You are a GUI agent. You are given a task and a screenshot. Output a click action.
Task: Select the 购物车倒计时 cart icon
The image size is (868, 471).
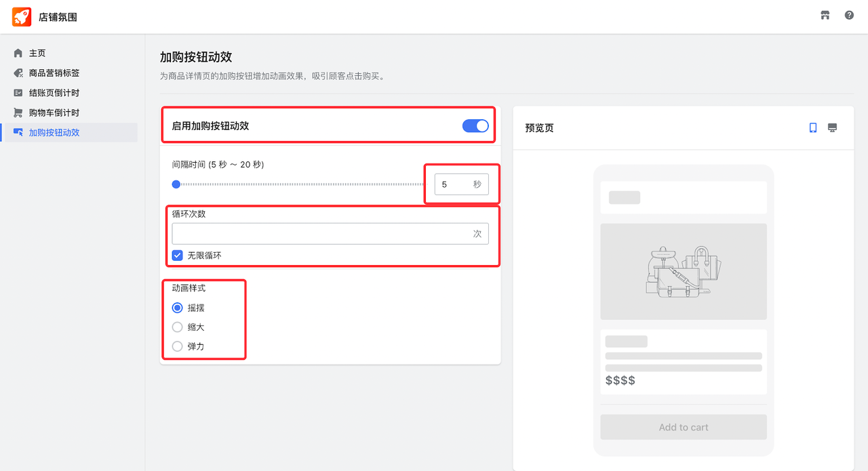pyautogui.click(x=17, y=112)
